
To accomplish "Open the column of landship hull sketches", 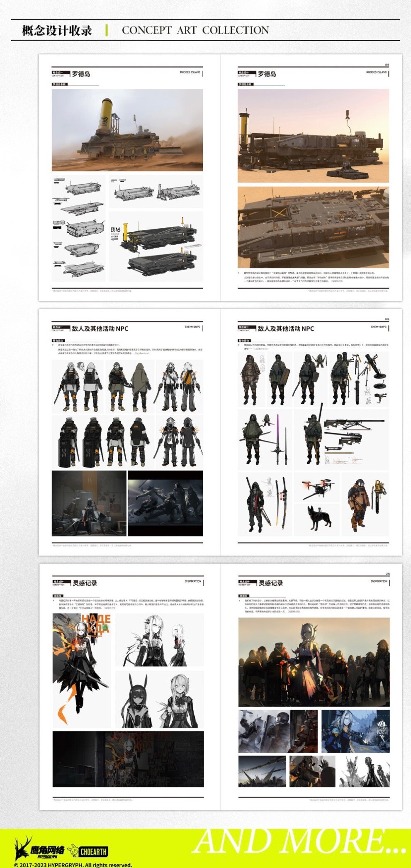I will [x=79, y=228].
